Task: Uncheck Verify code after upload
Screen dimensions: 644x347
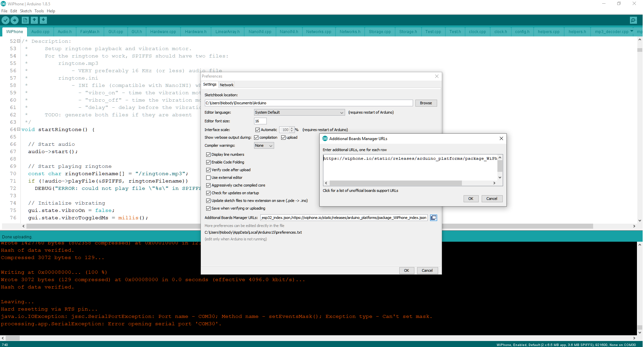Action: point(208,170)
